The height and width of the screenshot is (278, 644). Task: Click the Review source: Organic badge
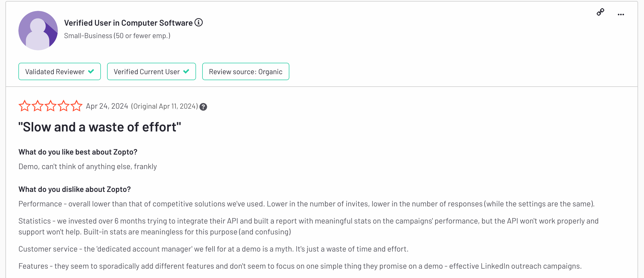[246, 72]
